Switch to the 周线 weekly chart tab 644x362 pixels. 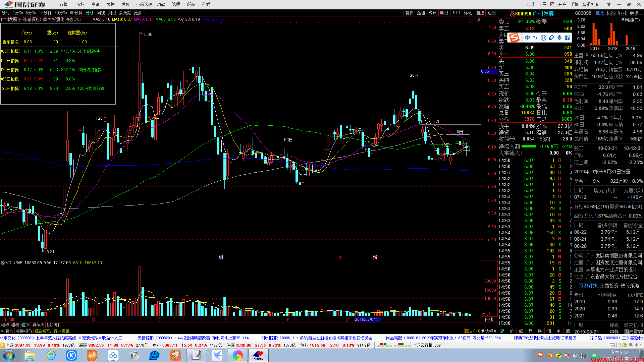(101, 13)
